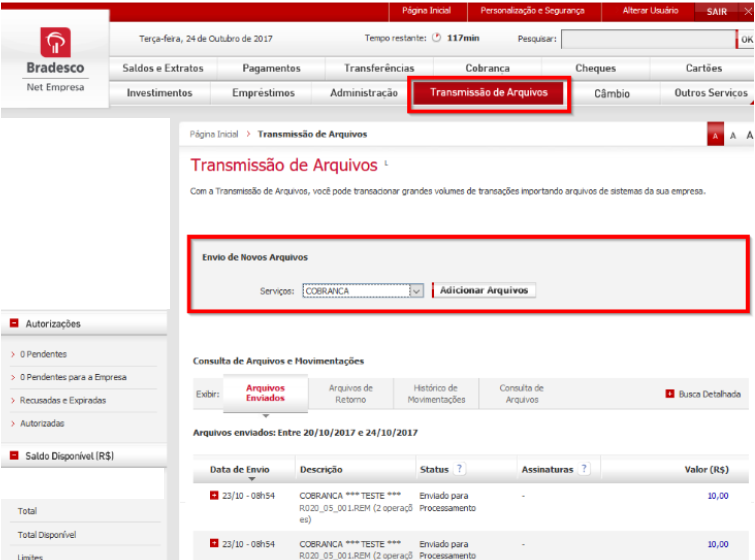The image size is (755, 560).
Task: Click the Total Disponível row
Action: (47, 534)
